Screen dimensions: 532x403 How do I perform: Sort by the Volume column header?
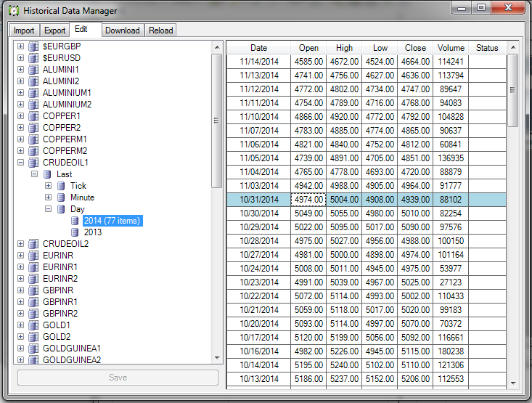(x=451, y=48)
